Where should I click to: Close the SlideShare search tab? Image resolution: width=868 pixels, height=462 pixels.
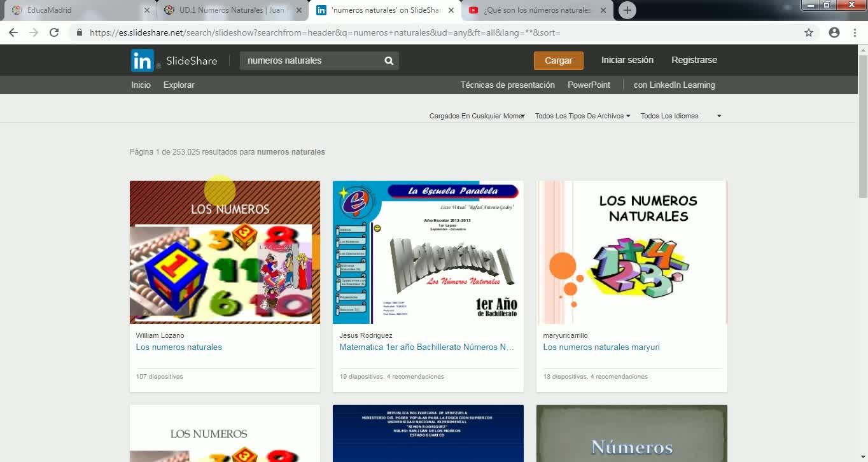click(x=451, y=10)
